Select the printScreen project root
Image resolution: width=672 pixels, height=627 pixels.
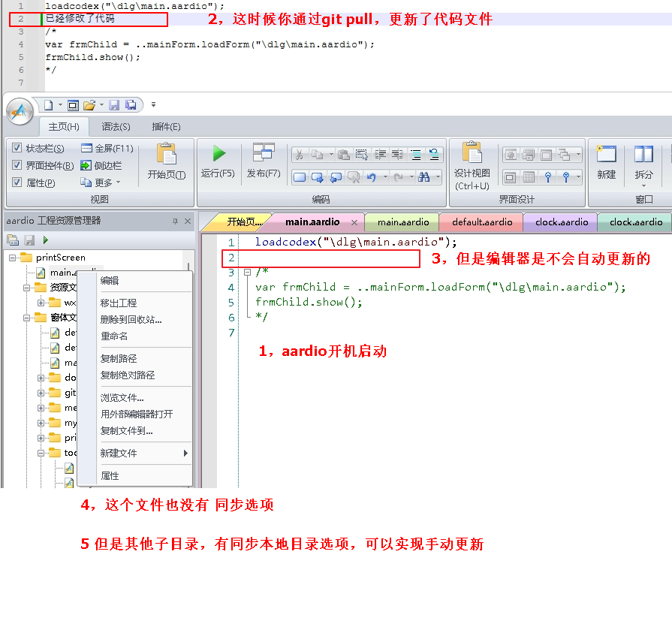[x=60, y=258]
